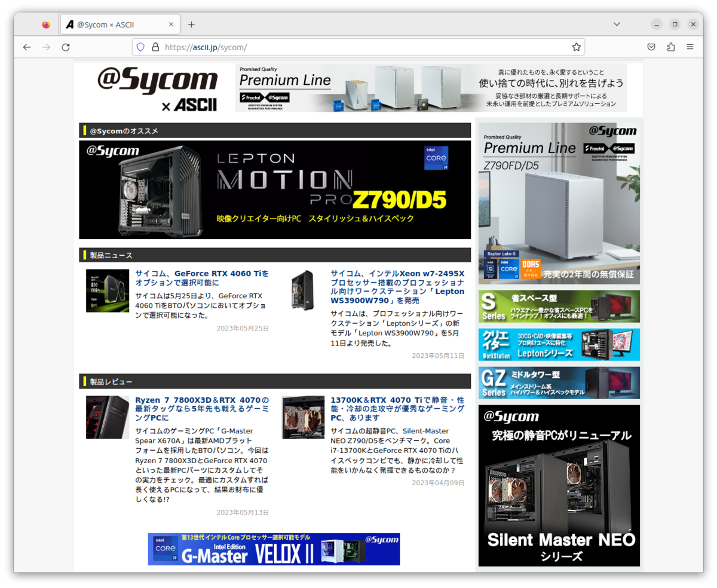Open the GZ Series middle tower banner
717x588 pixels.
pos(559,383)
